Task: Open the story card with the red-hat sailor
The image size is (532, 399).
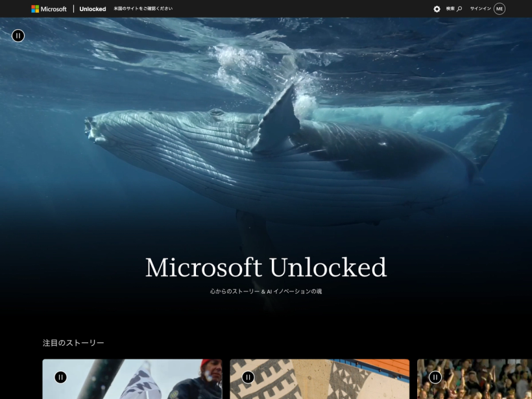Action: tap(132, 379)
